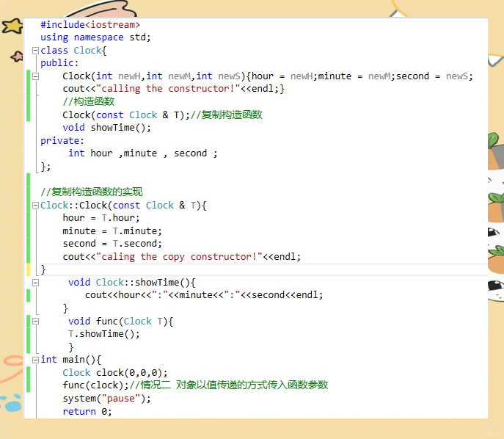Click the //复制构造函数 comment

[x=226, y=115]
